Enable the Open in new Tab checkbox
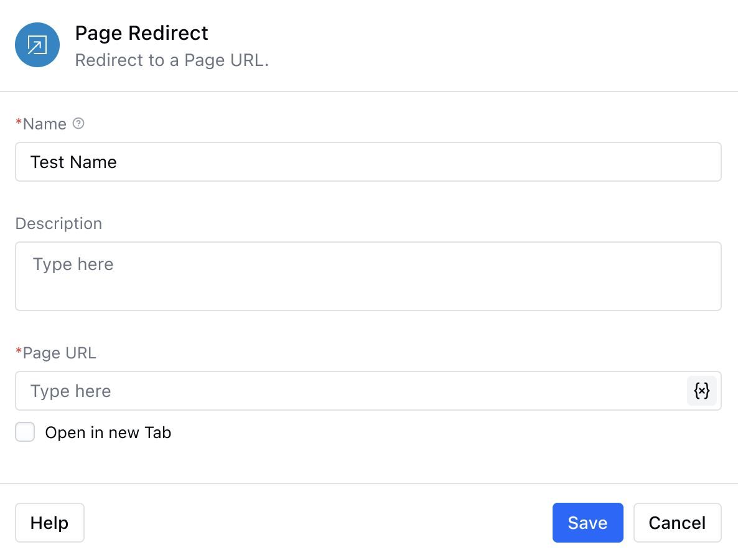This screenshot has height=560, width=738. click(x=25, y=432)
